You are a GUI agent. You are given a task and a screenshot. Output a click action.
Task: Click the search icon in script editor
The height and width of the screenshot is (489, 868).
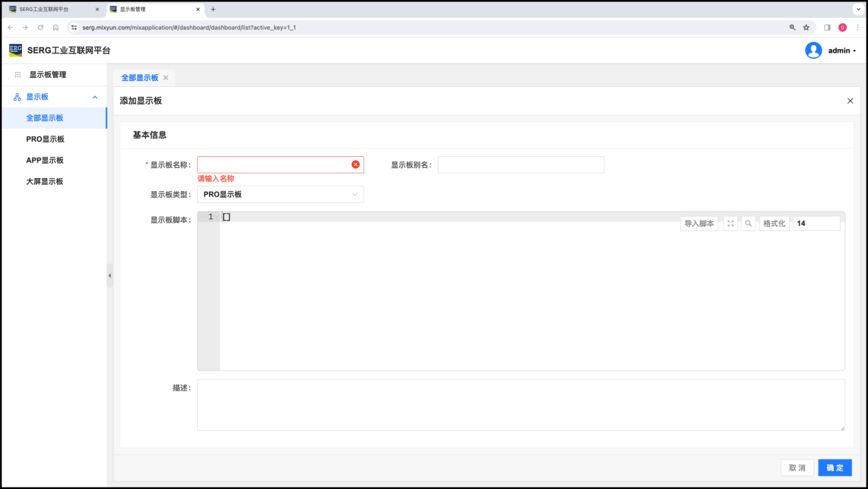click(x=748, y=224)
